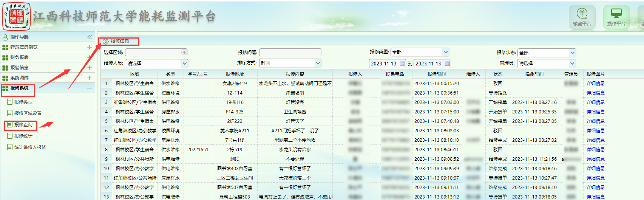The width and height of the screenshot is (644, 200).
Task: Click the calendar icon of the end date field
Action: (447, 64)
